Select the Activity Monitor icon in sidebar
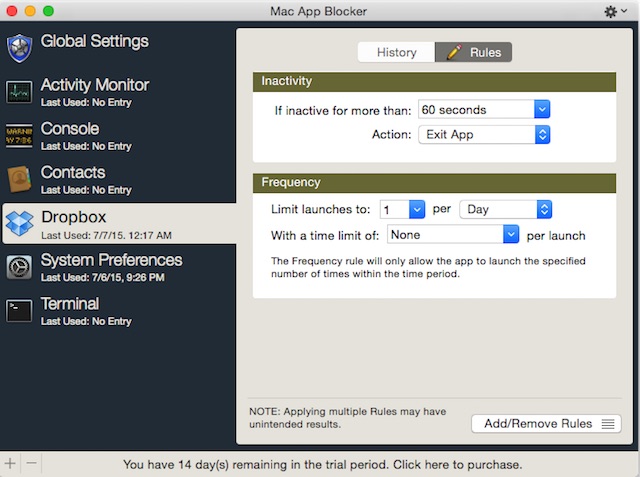Screen dimensions: 640x477 point(20,92)
